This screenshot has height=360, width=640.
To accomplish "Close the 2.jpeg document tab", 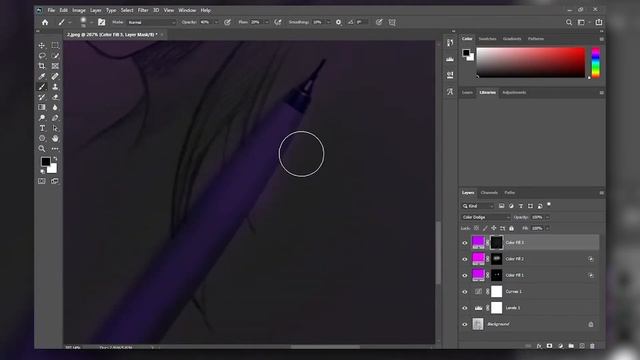I will click(162, 35).
